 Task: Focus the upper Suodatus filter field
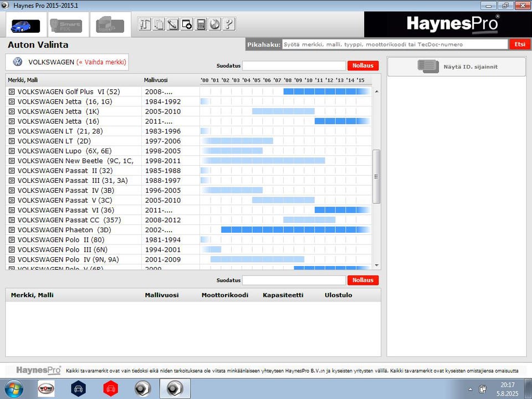(294, 65)
